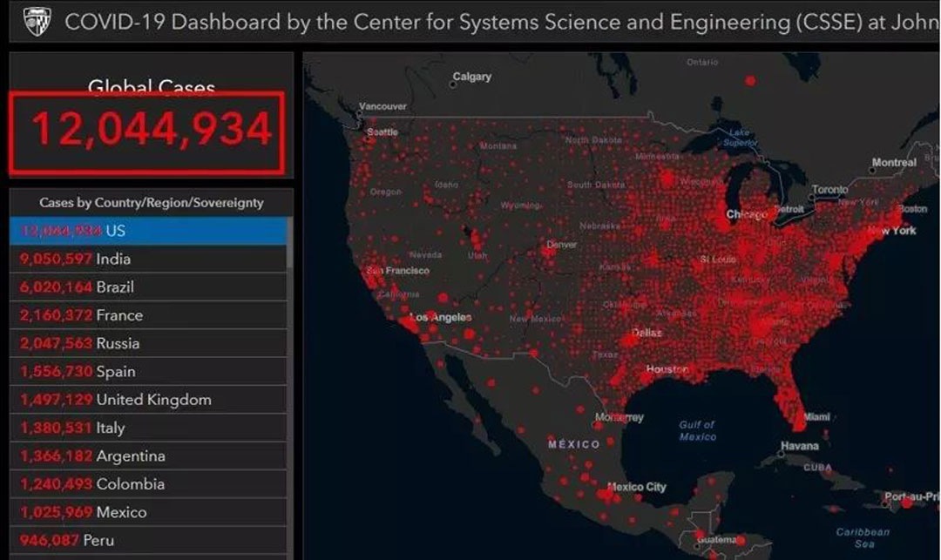941x560 pixels.
Task: Click the Los Angeles label on the map
Action: 441,317
